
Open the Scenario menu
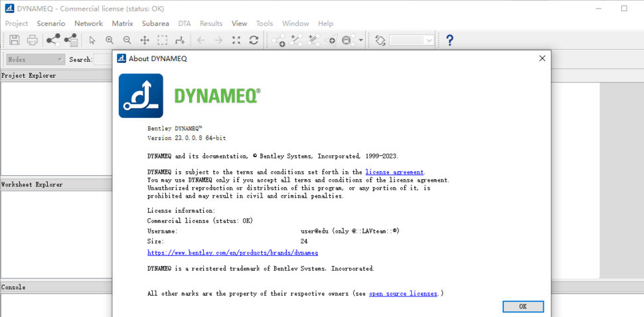pyautogui.click(x=51, y=23)
